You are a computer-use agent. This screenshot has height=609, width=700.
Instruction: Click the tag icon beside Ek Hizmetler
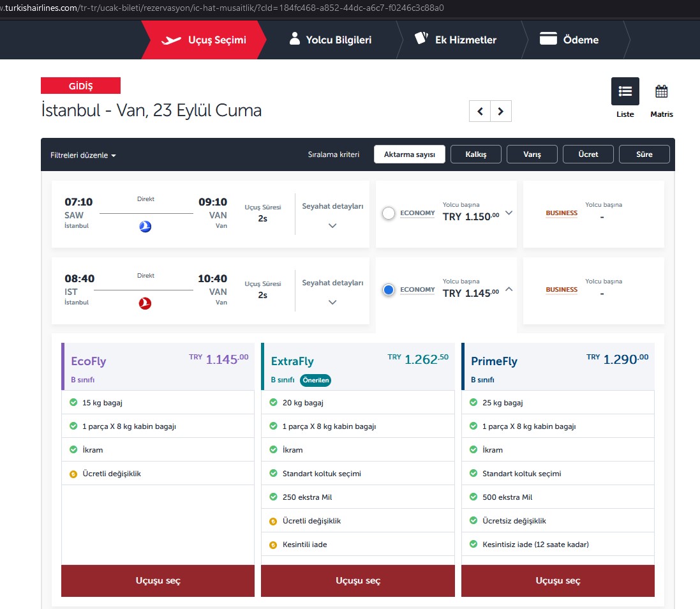[x=421, y=38]
